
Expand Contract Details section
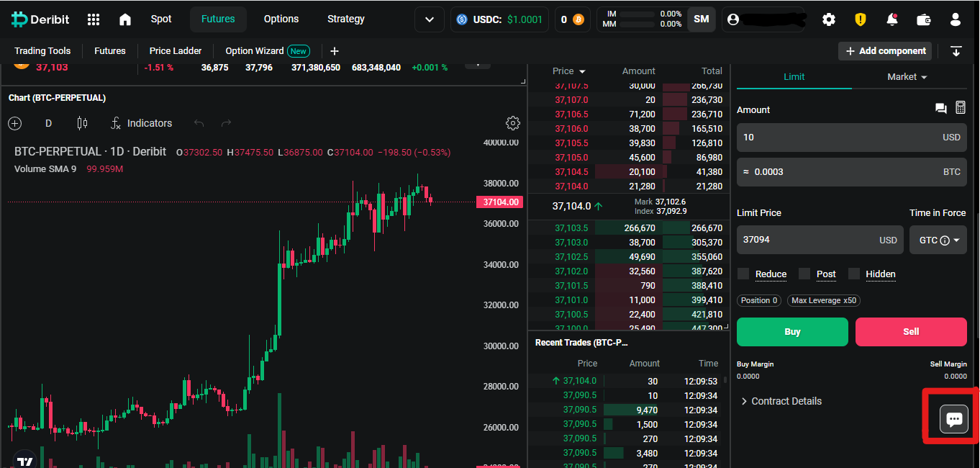point(781,401)
